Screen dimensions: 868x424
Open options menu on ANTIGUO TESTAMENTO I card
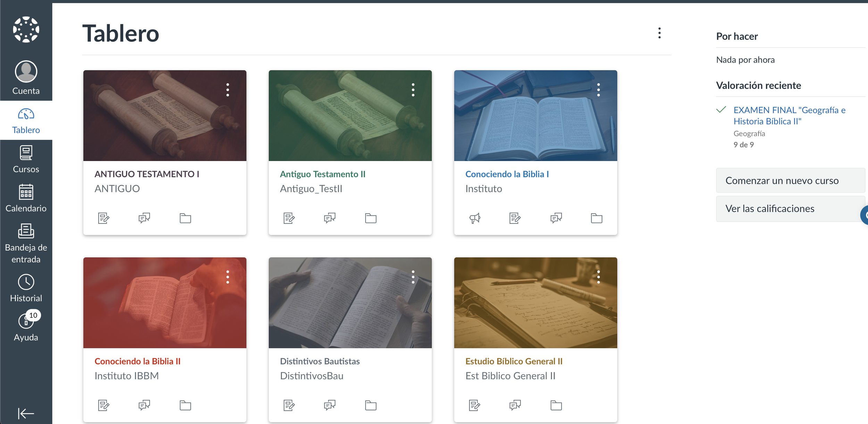point(228,90)
